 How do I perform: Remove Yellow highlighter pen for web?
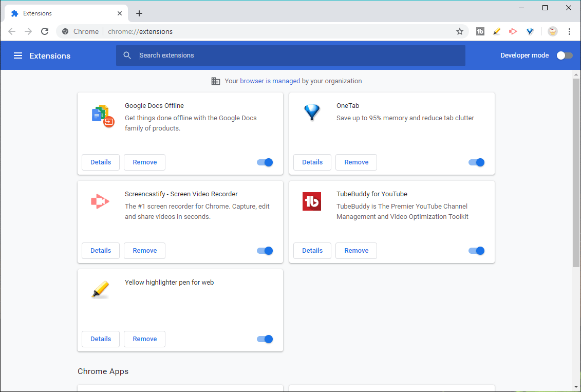(144, 339)
